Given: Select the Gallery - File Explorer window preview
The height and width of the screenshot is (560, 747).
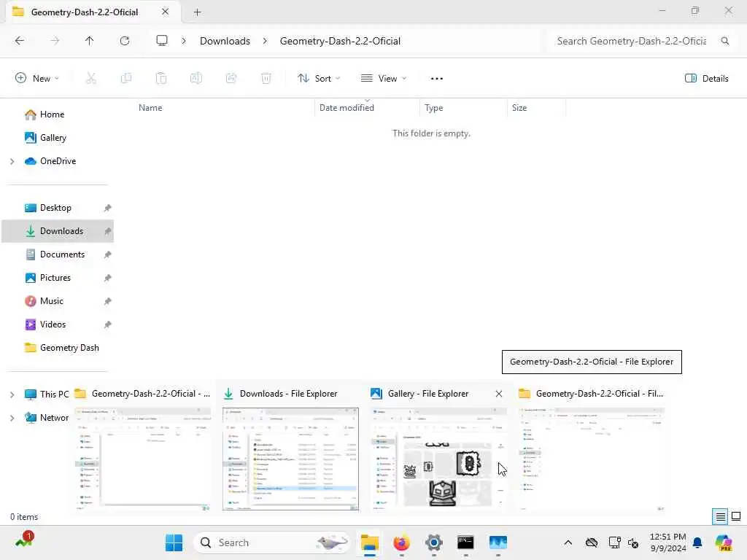Looking at the screenshot, I should [438, 447].
